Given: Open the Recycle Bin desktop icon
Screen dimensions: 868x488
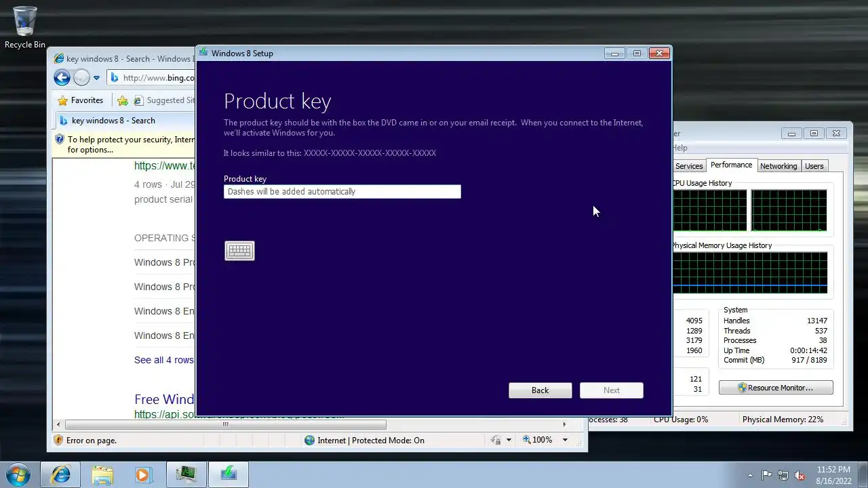Looking at the screenshot, I should tap(25, 27).
